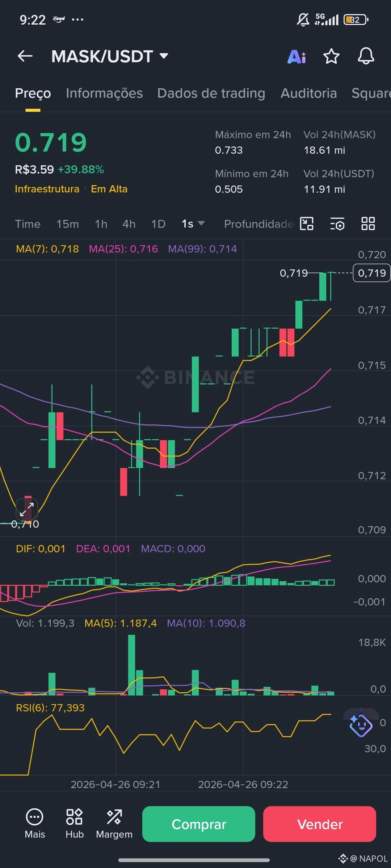Select the 1h chart interval
This screenshot has width=391, height=868.
(101, 224)
